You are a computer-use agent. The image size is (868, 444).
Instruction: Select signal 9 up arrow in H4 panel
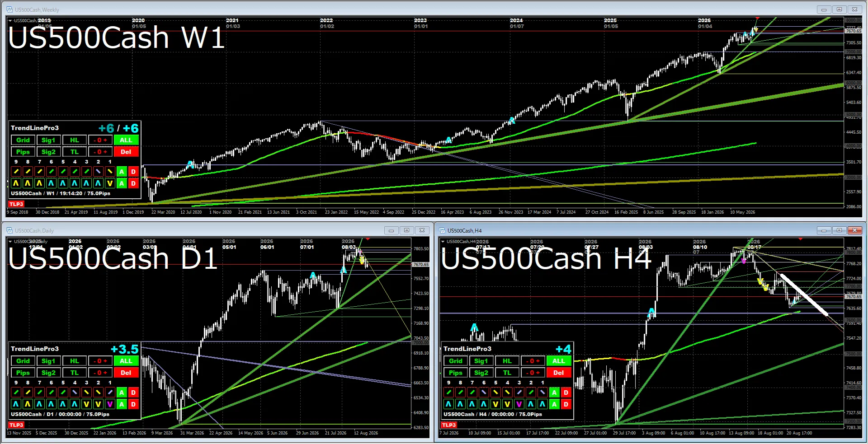point(448,404)
